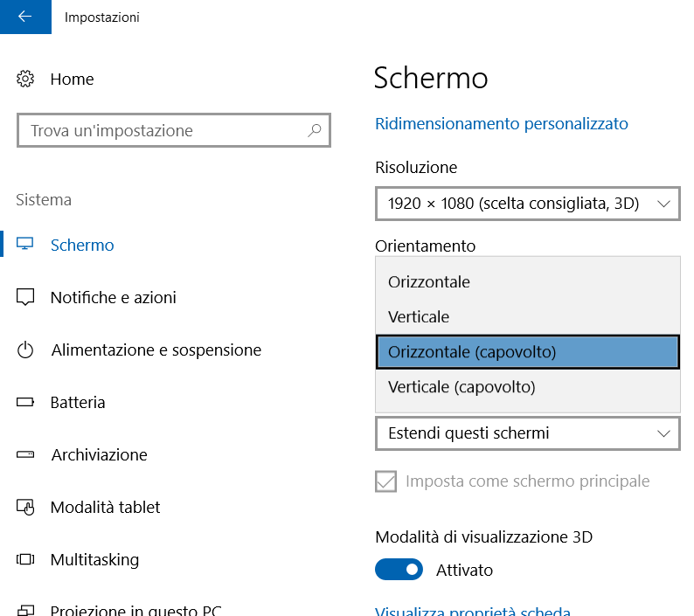This screenshot has width=694, height=616.
Task: Click the Batteria icon
Action: click(25, 403)
